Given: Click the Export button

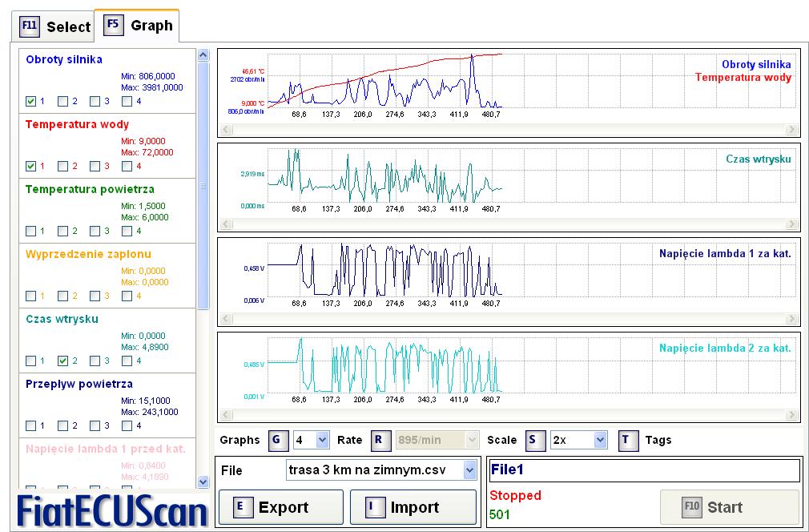Looking at the screenshot, I should pos(281,507).
